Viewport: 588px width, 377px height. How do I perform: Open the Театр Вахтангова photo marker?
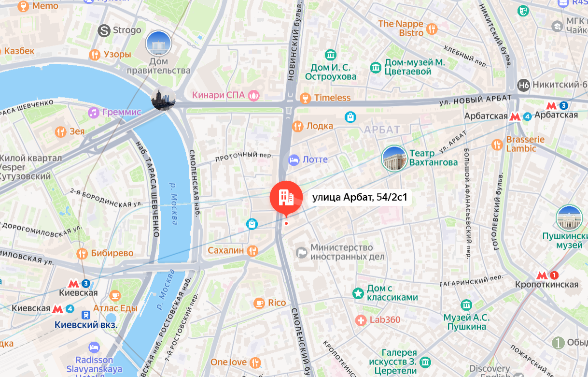coord(394,159)
